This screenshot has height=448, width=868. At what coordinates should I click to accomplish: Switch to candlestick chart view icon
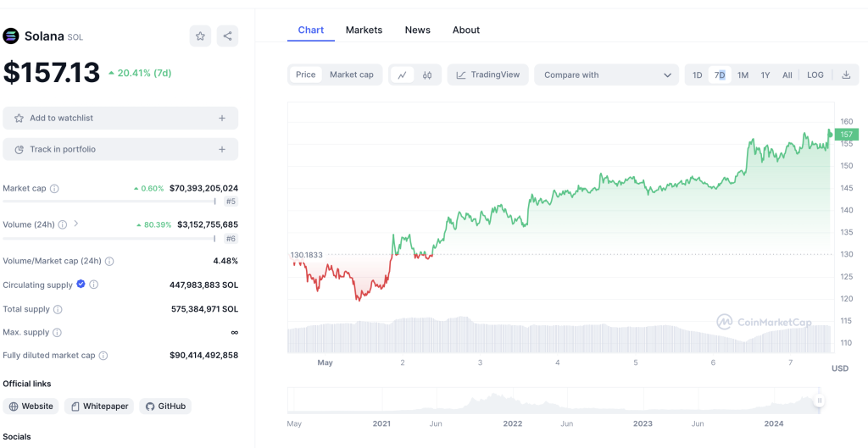coord(427,75)
